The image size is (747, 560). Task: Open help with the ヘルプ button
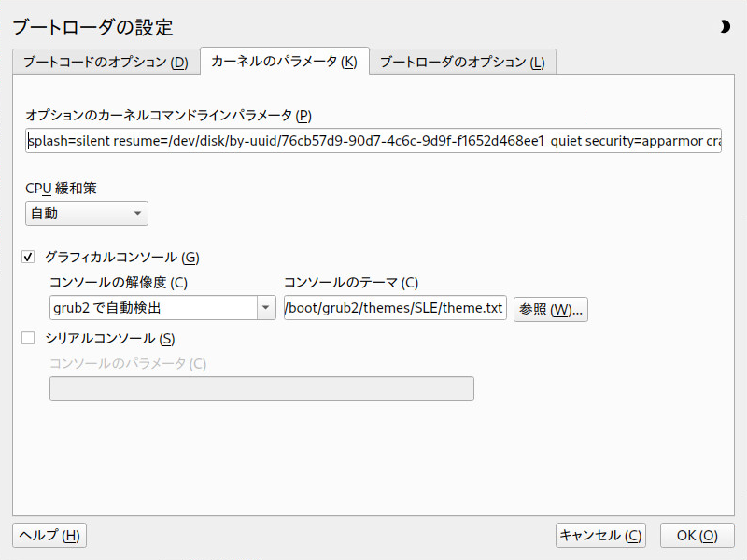click(49, 535)
